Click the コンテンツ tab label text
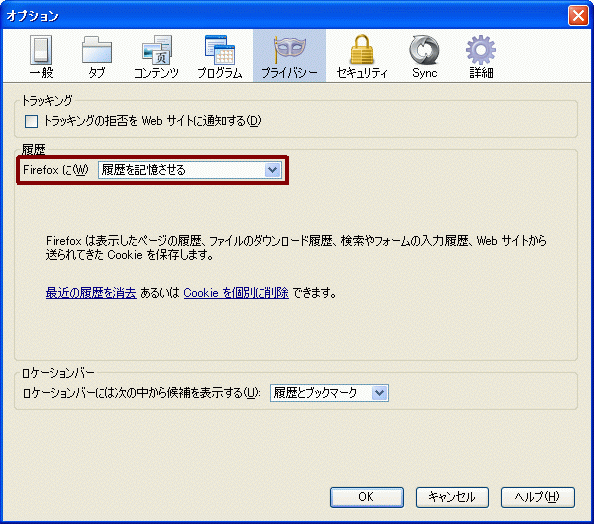The image size is (594, 524). pyautogui.click(x=156, y=73)
